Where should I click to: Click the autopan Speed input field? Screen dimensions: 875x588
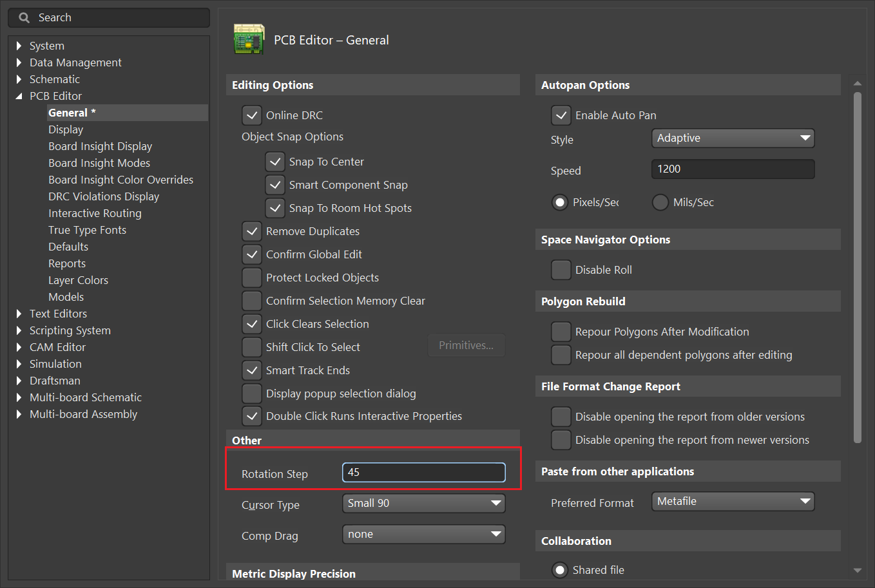pyautogui.click(x=733, y=169)
